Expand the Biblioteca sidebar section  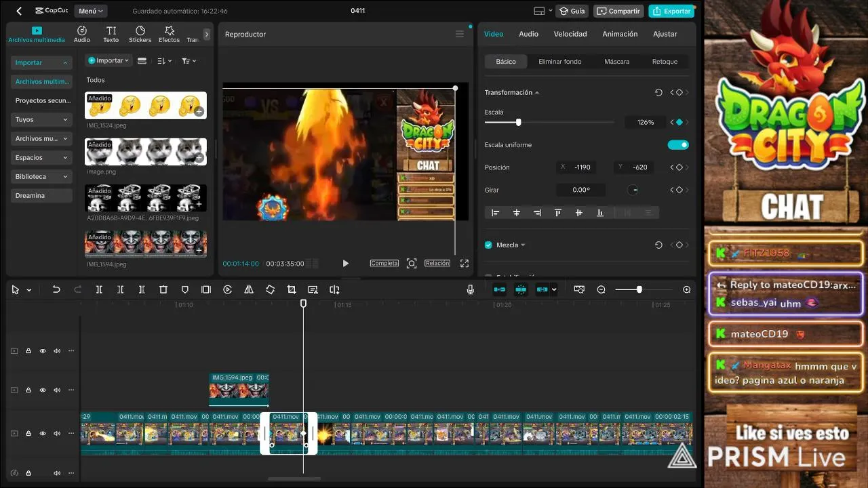pos(41,176)
